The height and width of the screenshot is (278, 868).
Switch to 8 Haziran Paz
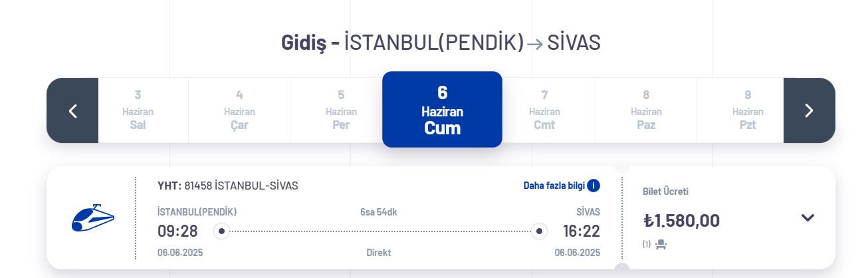[x=646, y=110]
